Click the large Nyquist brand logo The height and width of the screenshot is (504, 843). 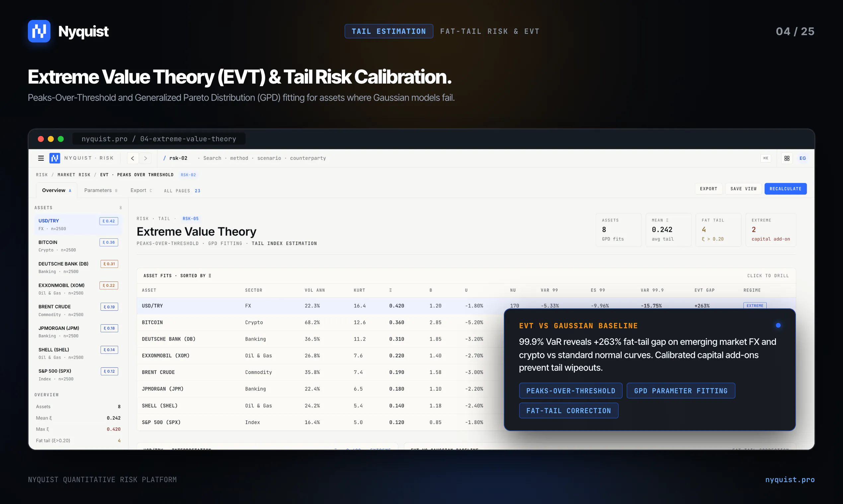(39, 31)
